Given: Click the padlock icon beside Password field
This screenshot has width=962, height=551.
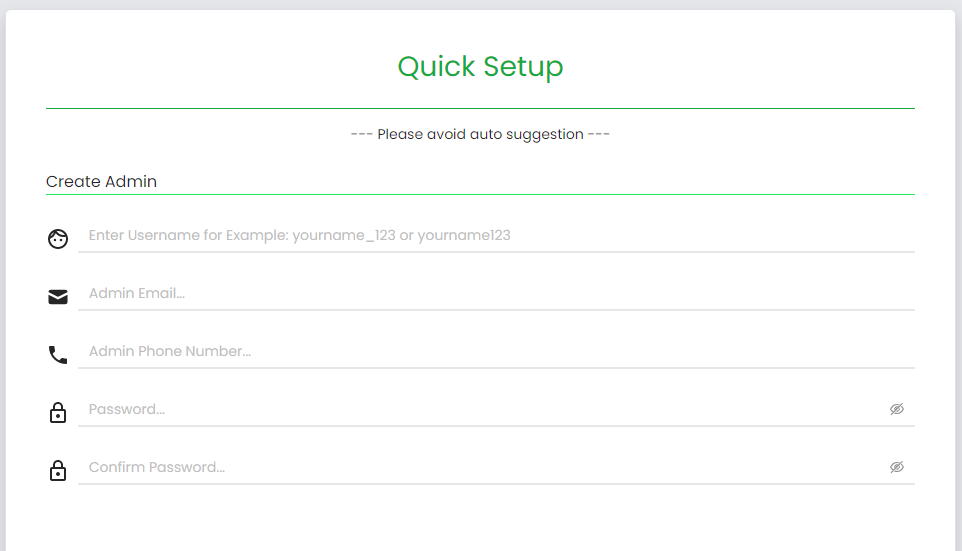Looking at the screenshot, I should [58, 413].
